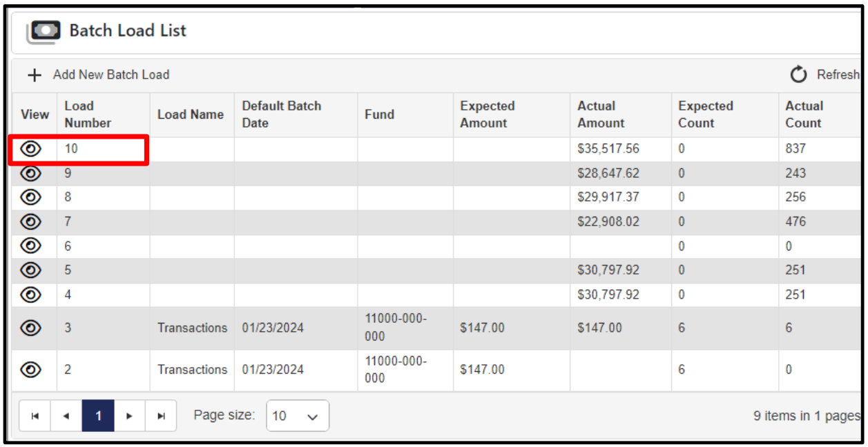Open the Page size dropdown
The width and height of the screenshot is (868, 447).
click(x=297, y=415)
